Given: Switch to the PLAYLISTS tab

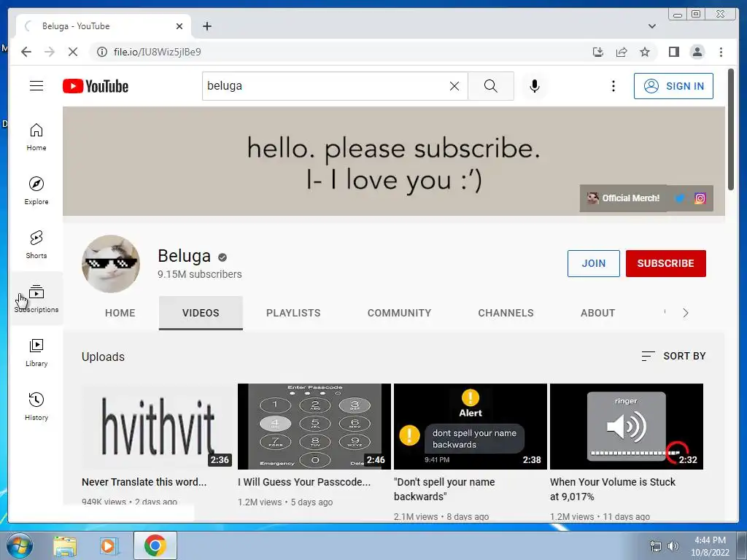Looking at the screenshot, I should coord(293,313).
